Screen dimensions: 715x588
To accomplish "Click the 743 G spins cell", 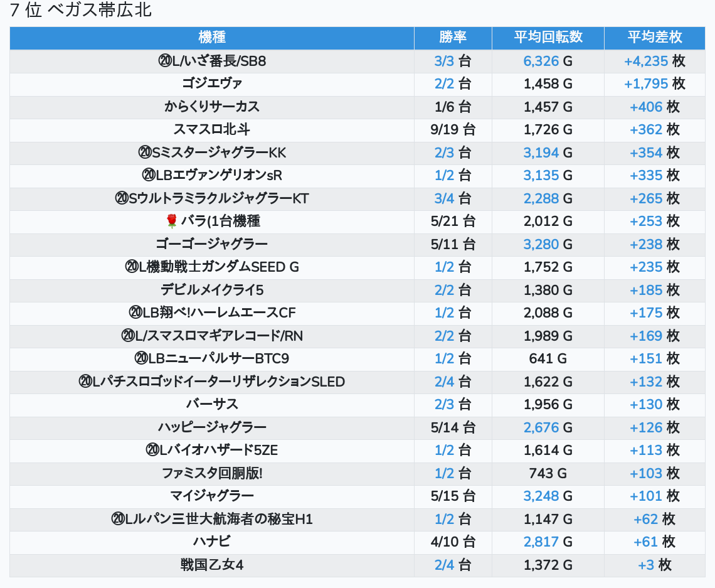I will (548, 474).
